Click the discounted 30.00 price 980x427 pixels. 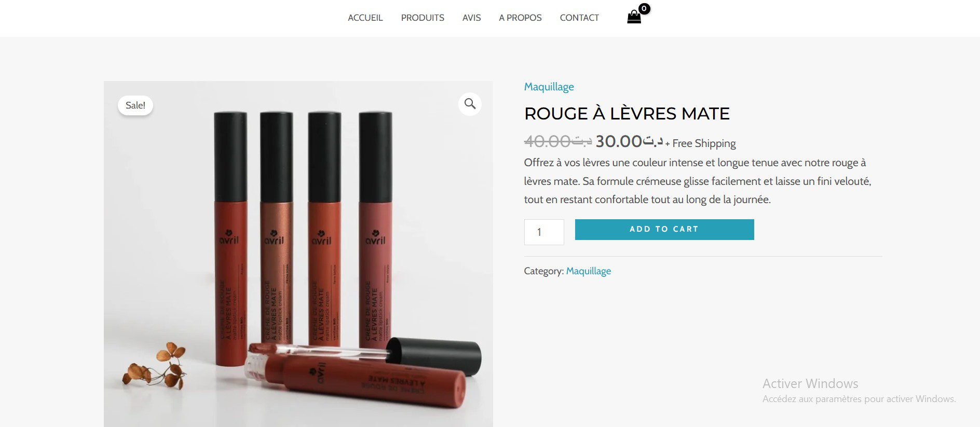[x=629, y=141]
